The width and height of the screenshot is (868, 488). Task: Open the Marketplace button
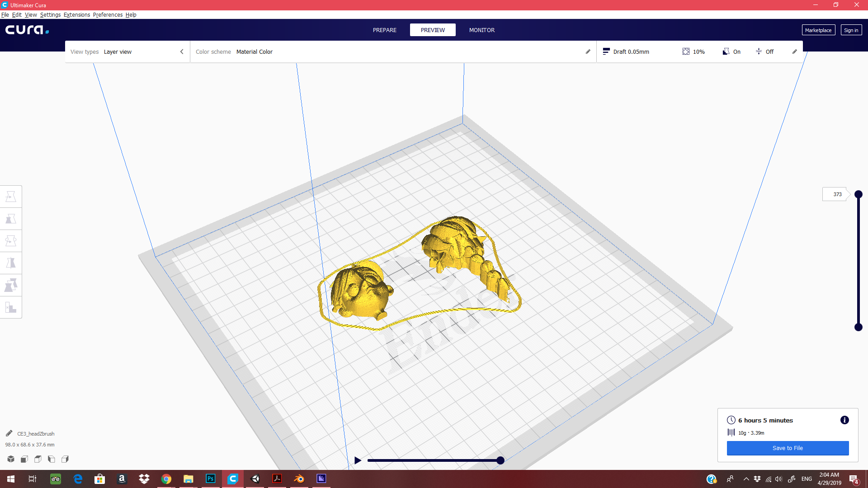tap(818, 30)
